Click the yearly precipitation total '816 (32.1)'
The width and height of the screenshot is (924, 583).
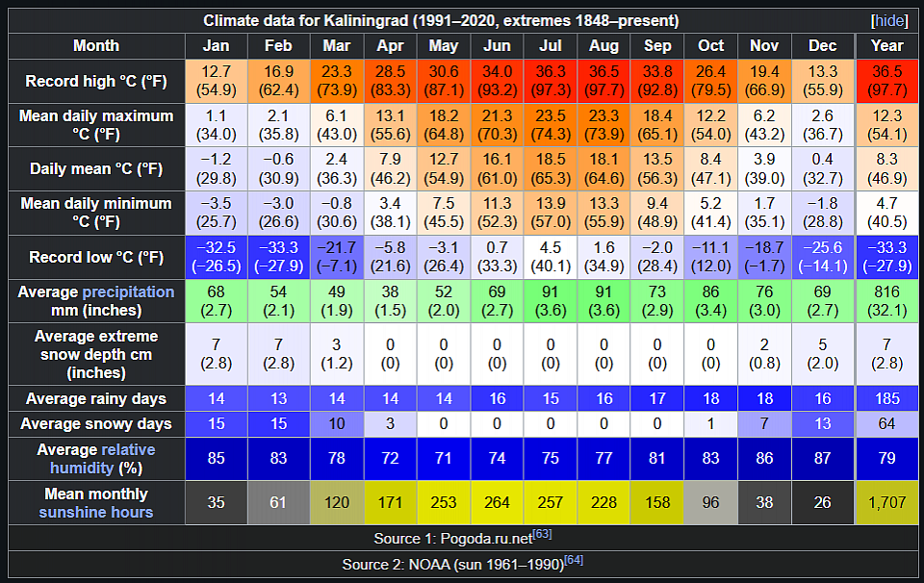pos(886,301)
